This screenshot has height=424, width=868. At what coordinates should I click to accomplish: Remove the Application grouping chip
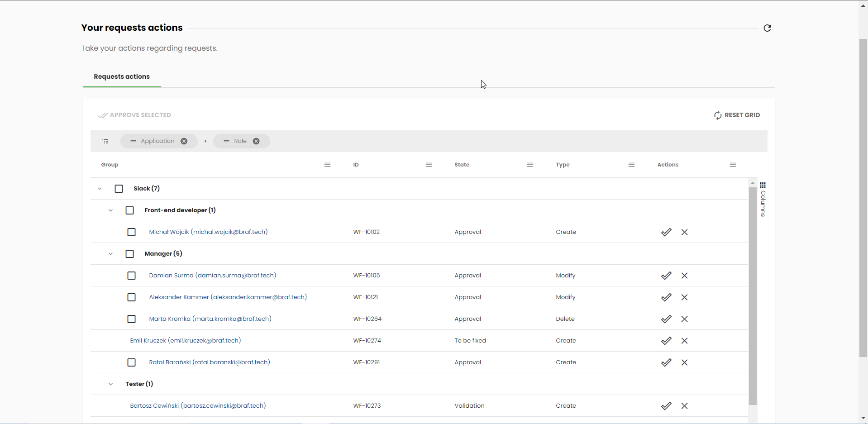click(x=184, y=141)
